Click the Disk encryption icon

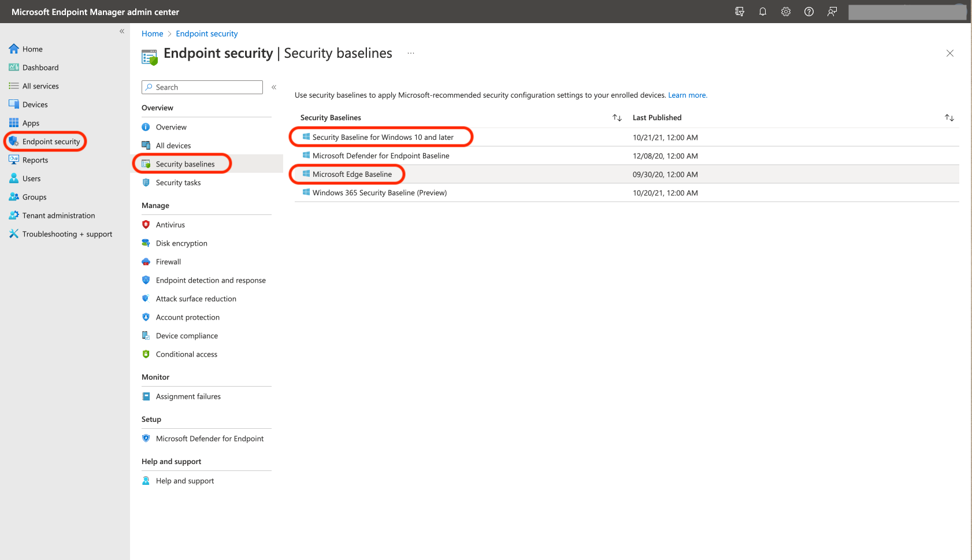pos(146,243)
